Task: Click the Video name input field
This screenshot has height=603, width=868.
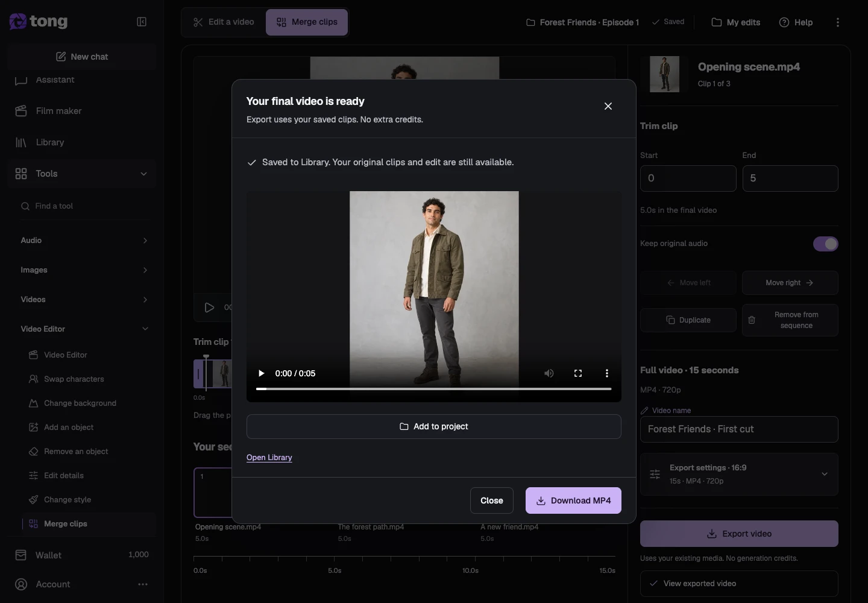Action: tap(739, 429)
